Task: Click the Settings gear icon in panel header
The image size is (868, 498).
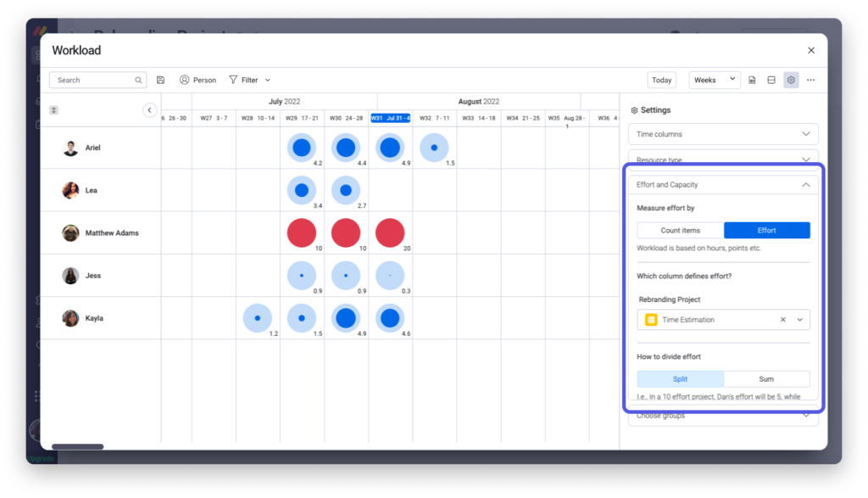Action: [634, 110]
